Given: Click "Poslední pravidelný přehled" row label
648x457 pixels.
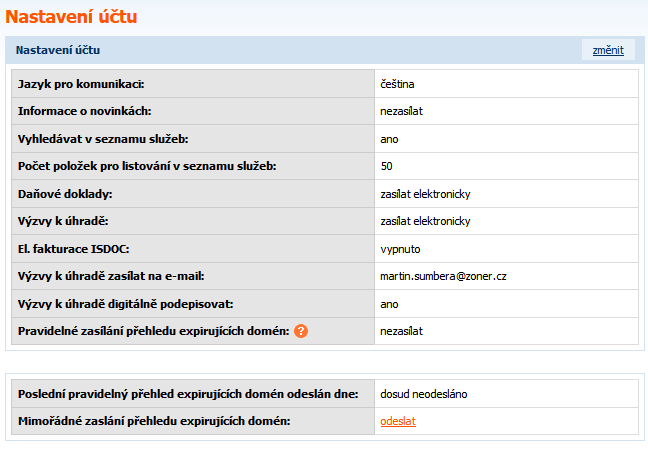Looking at the screenshot, I should pos(188,394).
